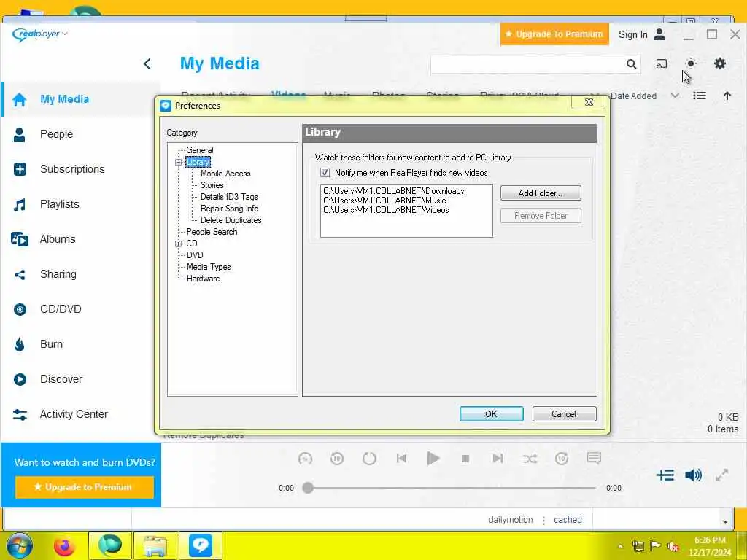Collapse the Library tree node
Image resolution: width=747 pixels, height=560 pixels.
178,163
